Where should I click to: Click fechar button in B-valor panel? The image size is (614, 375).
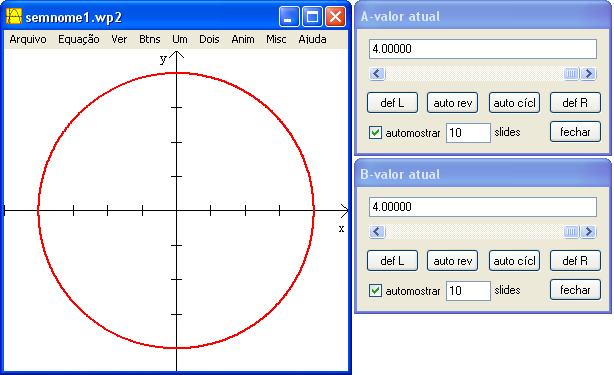point(575,290)
